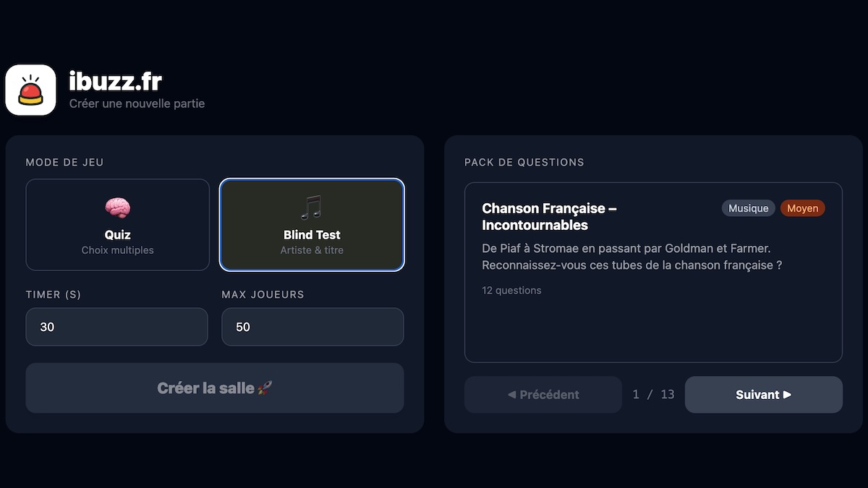Click the rocket icon in Créer la salle
The image size is (868, 488).
click(265, 388)
